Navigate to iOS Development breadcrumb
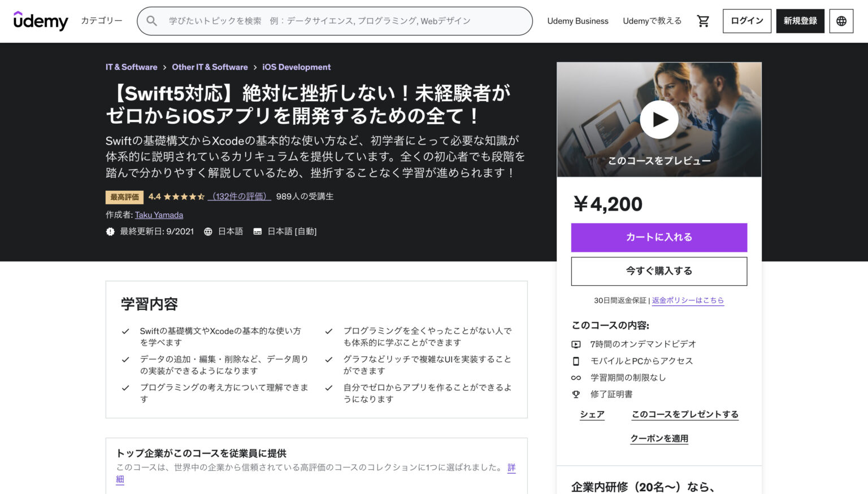The width and height of the screenshot is (868, 494). 296,67
